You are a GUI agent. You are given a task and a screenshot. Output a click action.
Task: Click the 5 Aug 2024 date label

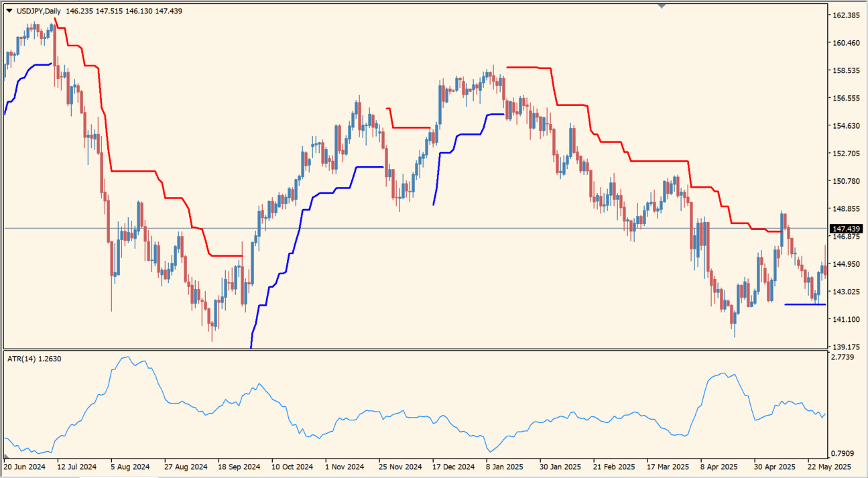point(130,467)
